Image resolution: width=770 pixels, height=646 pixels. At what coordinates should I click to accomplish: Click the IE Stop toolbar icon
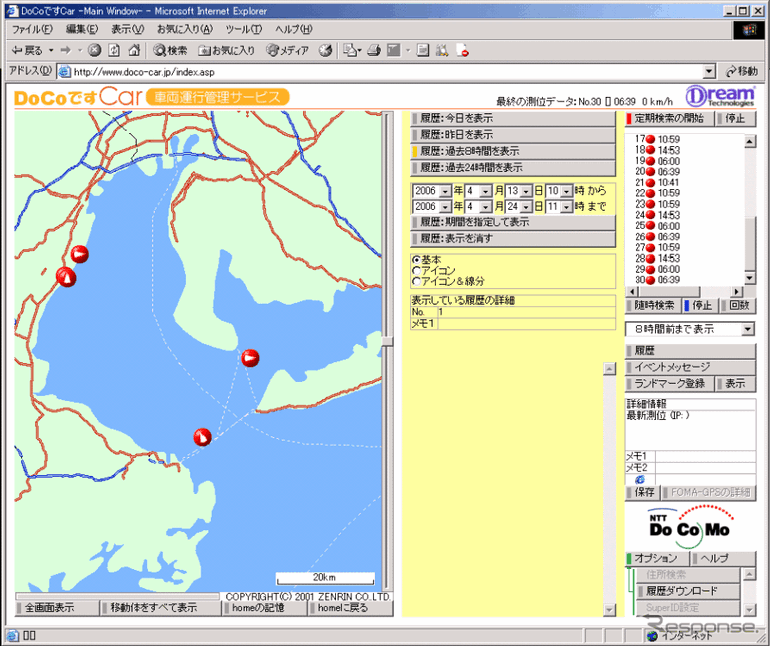94,50
